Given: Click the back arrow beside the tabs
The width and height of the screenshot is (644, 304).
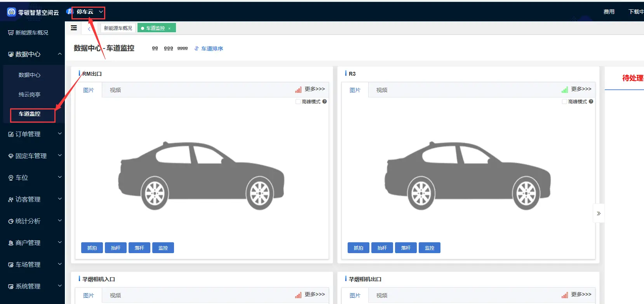Looking at the screenshot, I should [89, 29].
